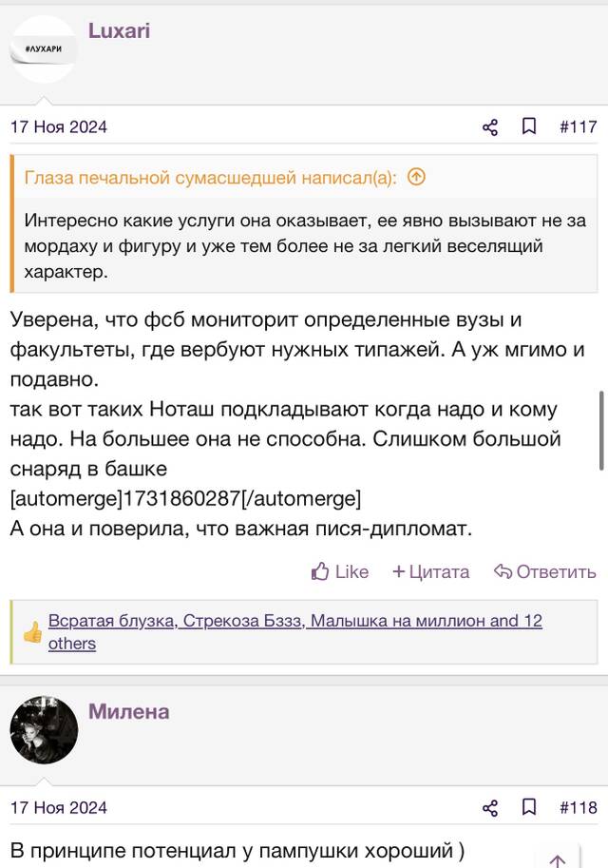Click the yellow thumbs-up reactions icon
The image size is (608, 868).
(32, 632)
